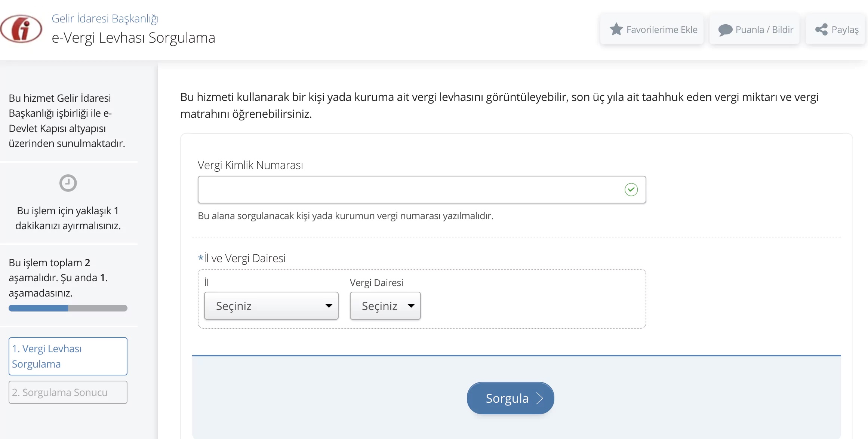Click the Gelir İdaresi Başkanlığı logo
This screenshot has width=868, height=439.
point(21,29)
